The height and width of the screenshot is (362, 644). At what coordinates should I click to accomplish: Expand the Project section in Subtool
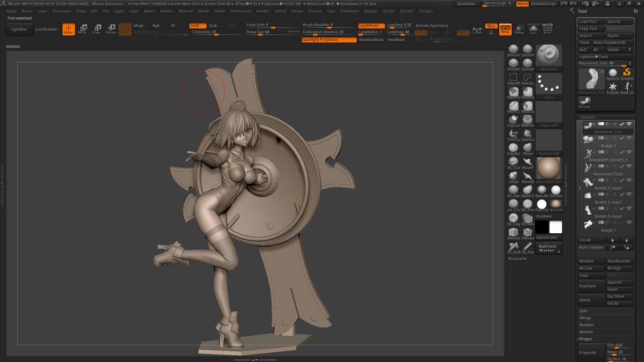[x=586, y=339]
